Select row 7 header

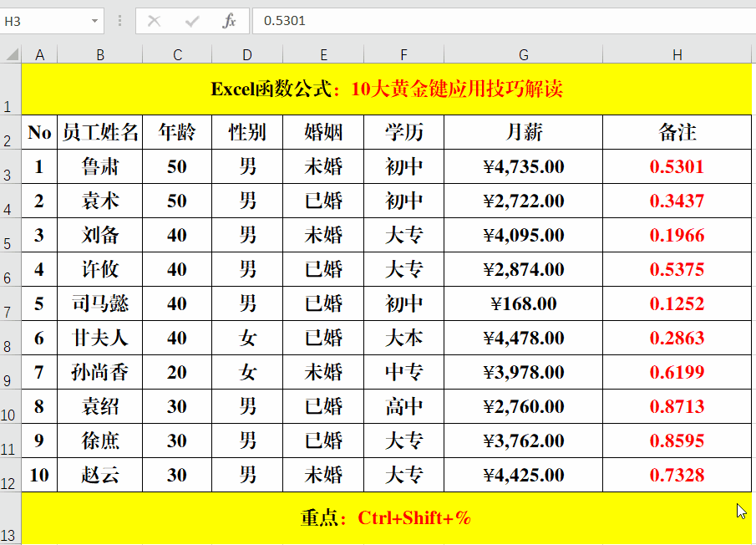[x=11, y=303]
